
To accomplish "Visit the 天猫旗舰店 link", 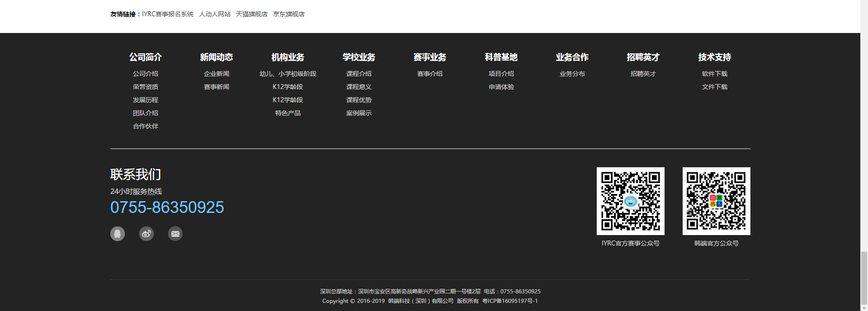I will coord(252,14).
